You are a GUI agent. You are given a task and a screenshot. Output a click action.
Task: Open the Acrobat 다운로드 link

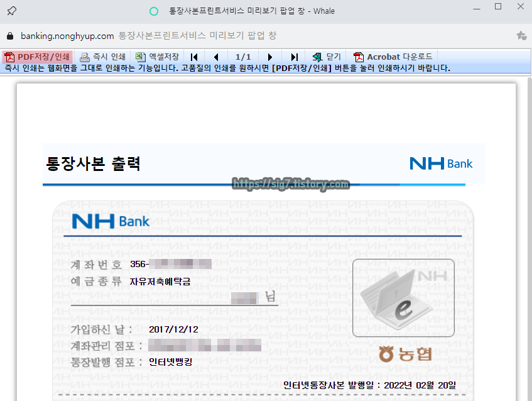[393, 57]
